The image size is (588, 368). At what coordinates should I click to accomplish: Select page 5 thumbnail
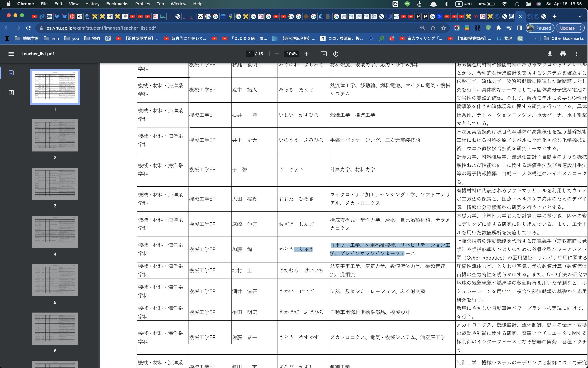(x=55, y=280)
